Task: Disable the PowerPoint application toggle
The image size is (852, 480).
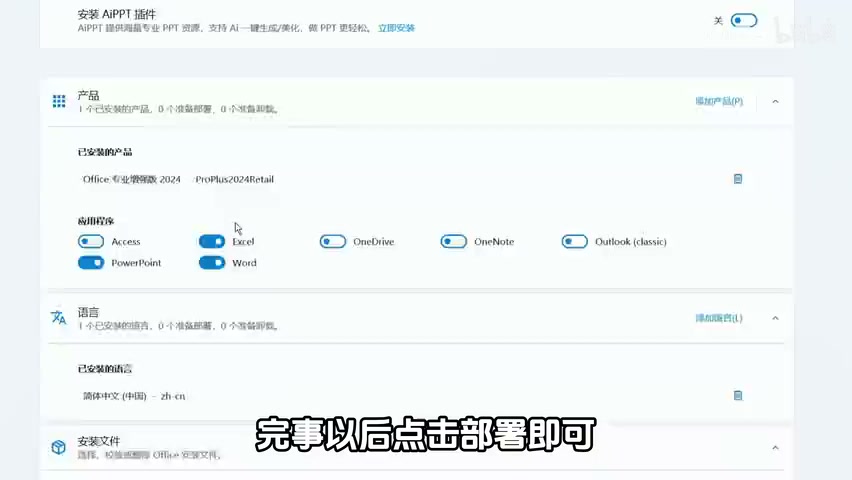Action: click(x=91, y=263)
